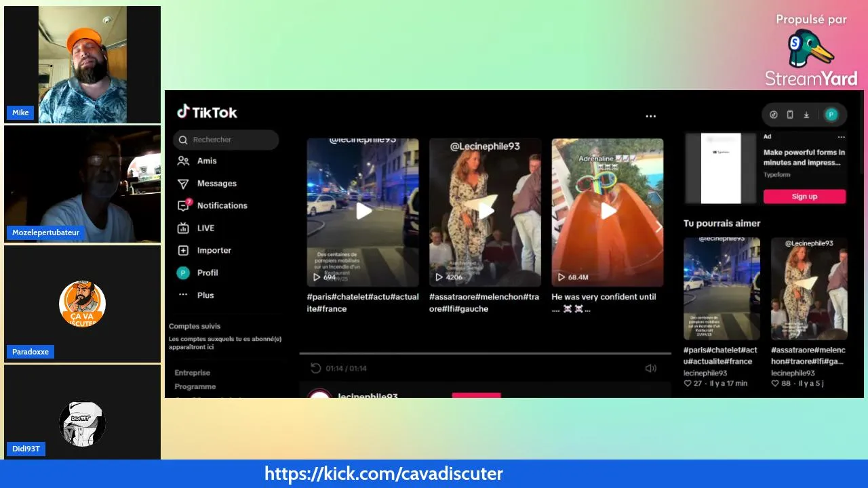Click the kick.com/cavadiscuter banner URL
Viewport: 868px width, 488px height.
pos(384,474)
